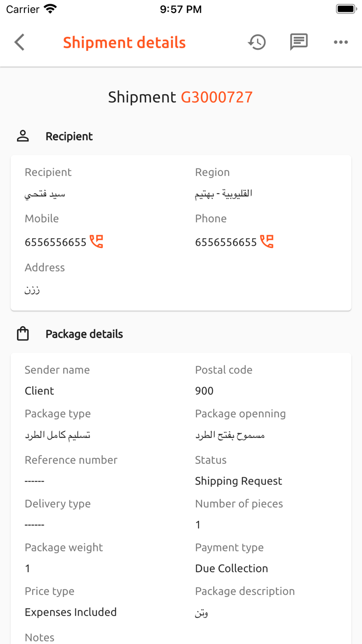Tap the Due Collection payment type
362x644 pixels.
click(231, 568)
